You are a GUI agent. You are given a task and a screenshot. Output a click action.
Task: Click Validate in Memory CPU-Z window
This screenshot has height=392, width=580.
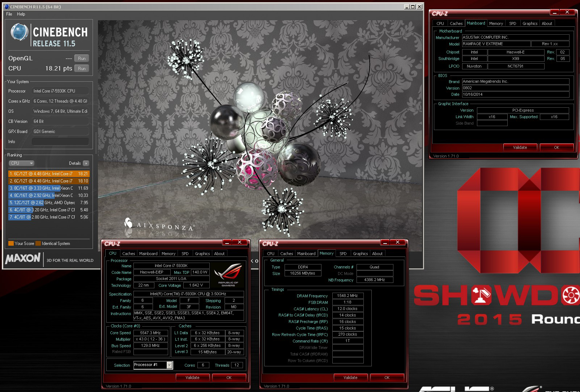[350, 378]
